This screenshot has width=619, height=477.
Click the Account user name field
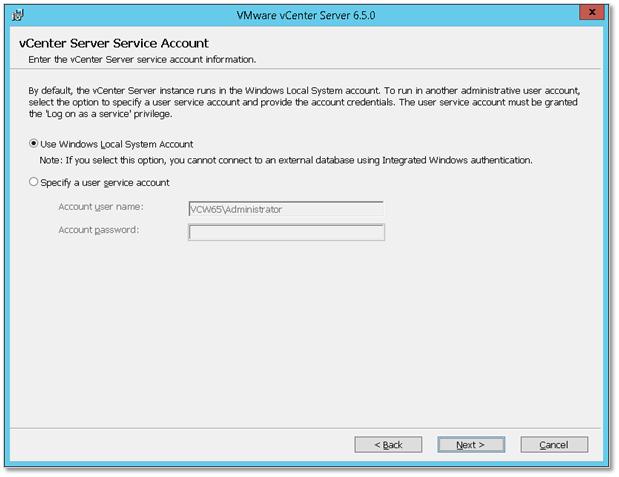(x=286, y=209)
